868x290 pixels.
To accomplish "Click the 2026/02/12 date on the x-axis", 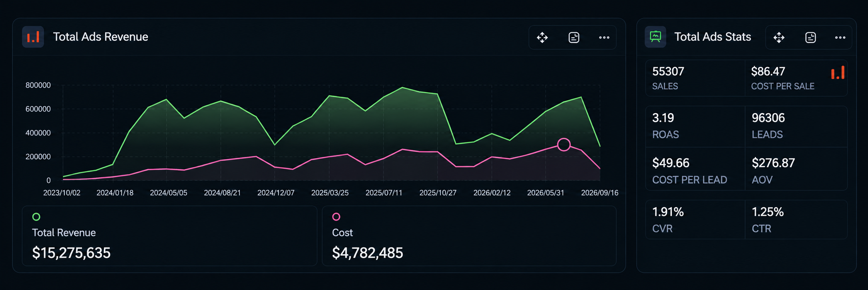I will pos(492,193).
